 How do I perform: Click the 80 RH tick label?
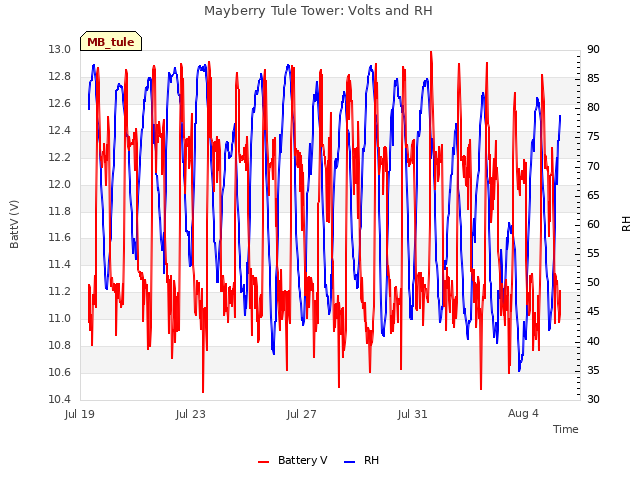coord(593,108)
